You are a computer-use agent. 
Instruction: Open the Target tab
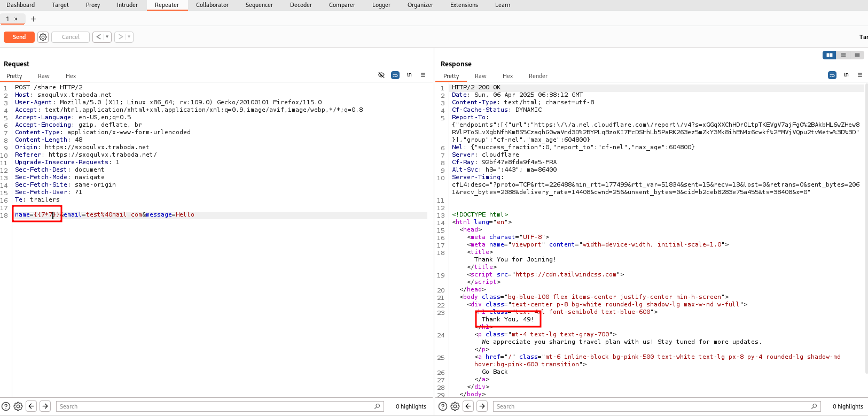(60, 5)
